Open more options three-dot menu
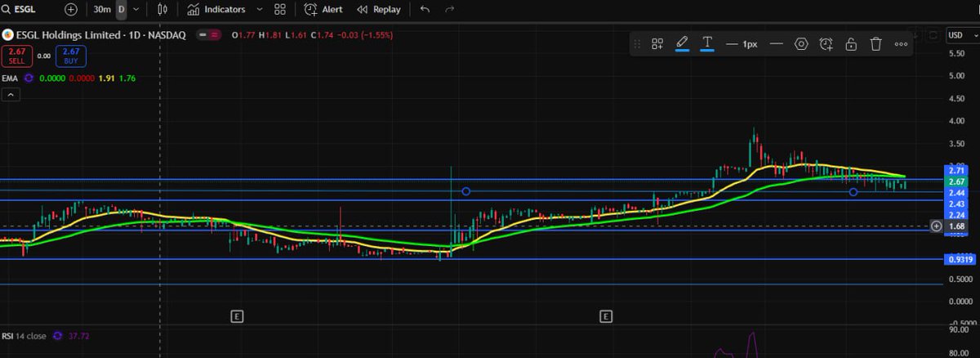The image size is (980, 358). 902,44
